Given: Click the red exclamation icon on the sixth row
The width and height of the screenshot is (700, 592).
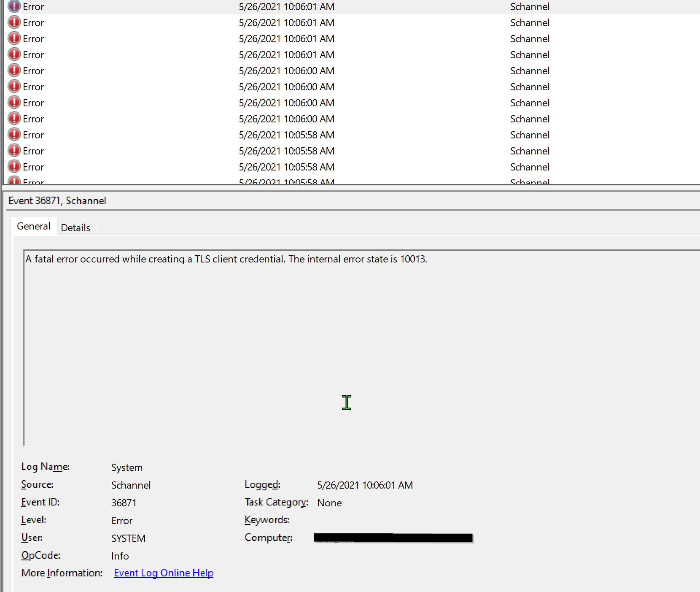Looking at the screenshot, I should 14,87.
